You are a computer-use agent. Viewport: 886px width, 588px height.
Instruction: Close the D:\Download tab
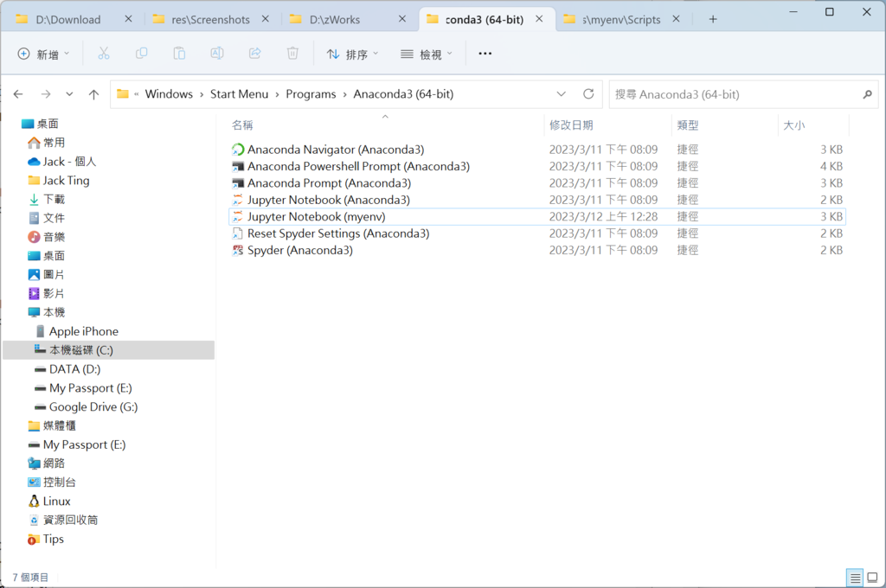pos(128,19)
